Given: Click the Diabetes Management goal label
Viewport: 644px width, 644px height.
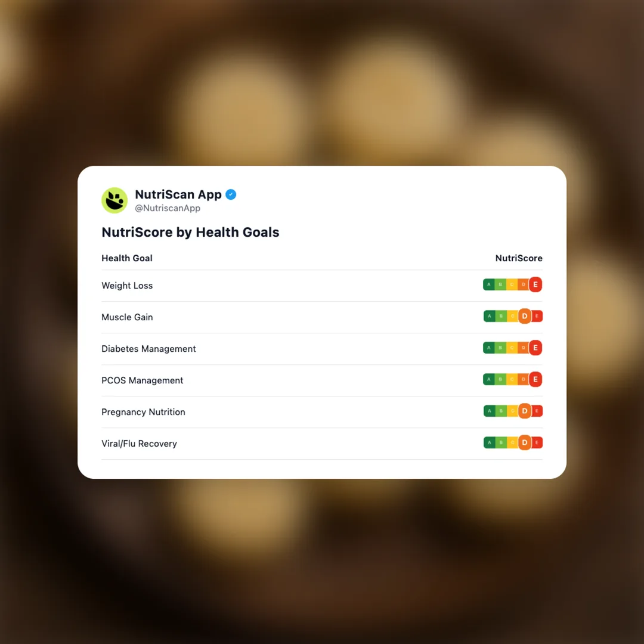Looking at the screenshot, I should tap(148, 349).
